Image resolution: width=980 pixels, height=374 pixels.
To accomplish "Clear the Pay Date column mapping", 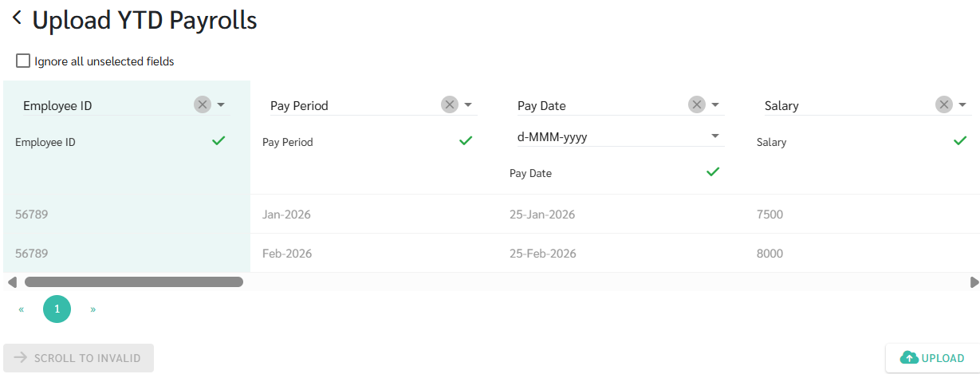I will (x=697, y=104).
